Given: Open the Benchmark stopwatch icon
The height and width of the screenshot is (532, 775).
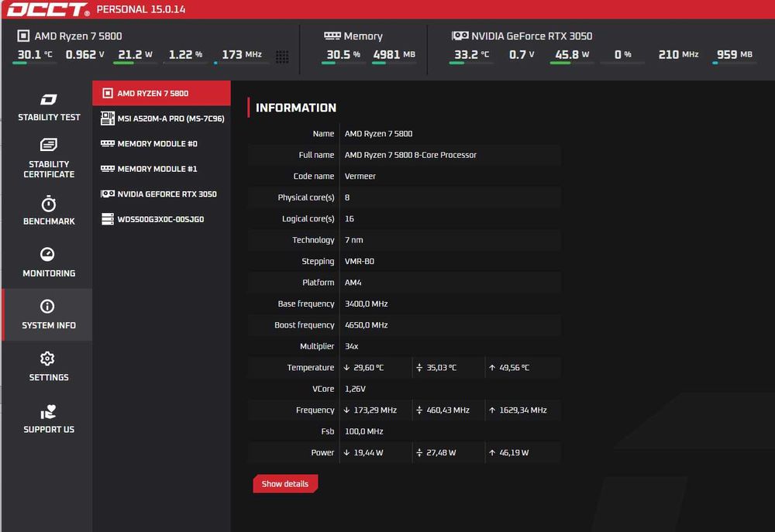Looking at the screenshot, I should 48,204.
